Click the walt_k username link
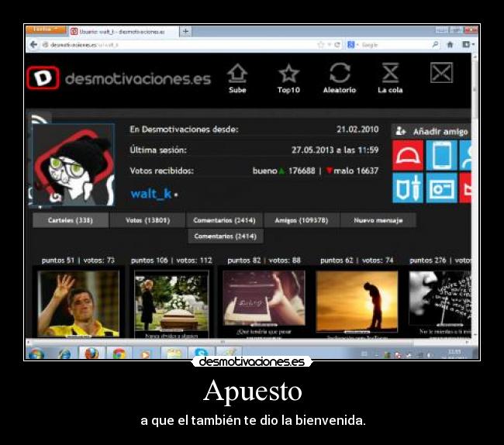 tap(151, 194)
